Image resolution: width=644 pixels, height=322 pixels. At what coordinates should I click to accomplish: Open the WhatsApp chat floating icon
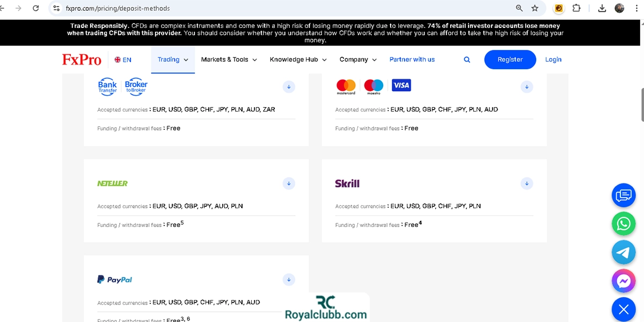coord(624,223)
